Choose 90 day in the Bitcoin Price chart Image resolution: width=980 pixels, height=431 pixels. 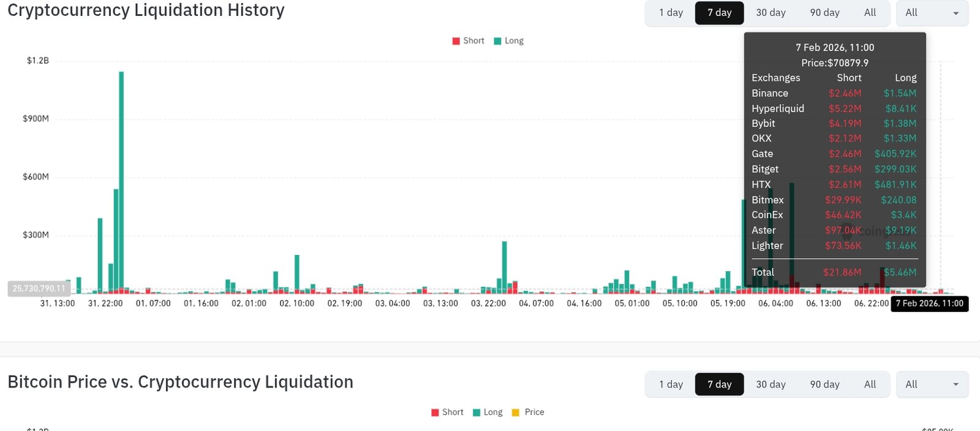(824, 384)
